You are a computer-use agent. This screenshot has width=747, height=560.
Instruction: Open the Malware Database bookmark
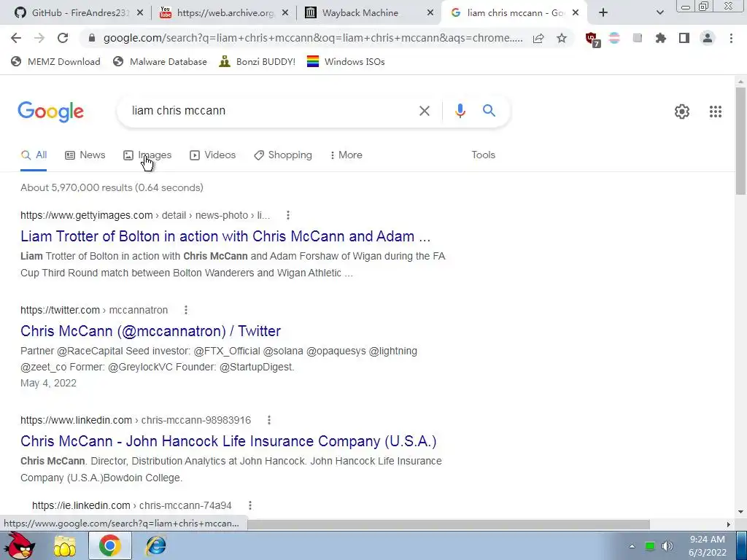160,61
